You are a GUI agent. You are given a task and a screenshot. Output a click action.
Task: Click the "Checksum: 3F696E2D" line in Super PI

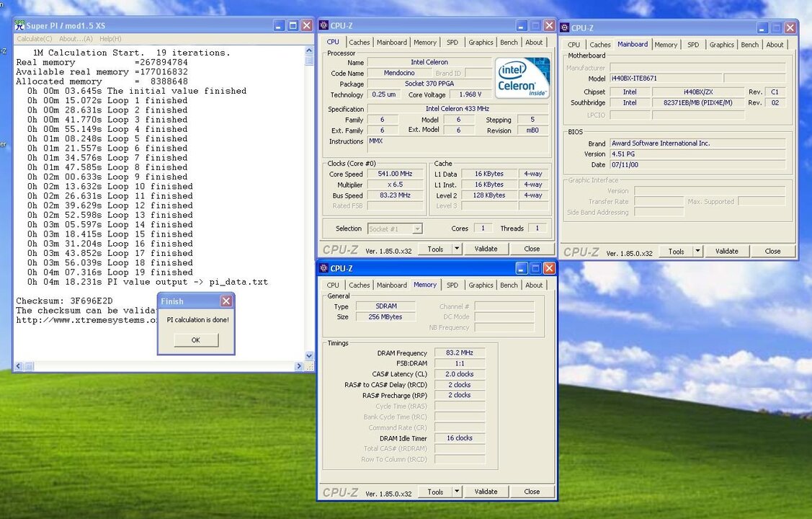(x=64, y=301)
